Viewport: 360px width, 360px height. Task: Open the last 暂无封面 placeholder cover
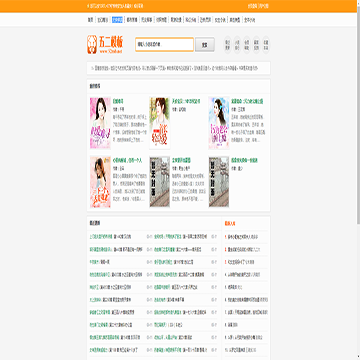pyautogui.click(x=219, y=182)
